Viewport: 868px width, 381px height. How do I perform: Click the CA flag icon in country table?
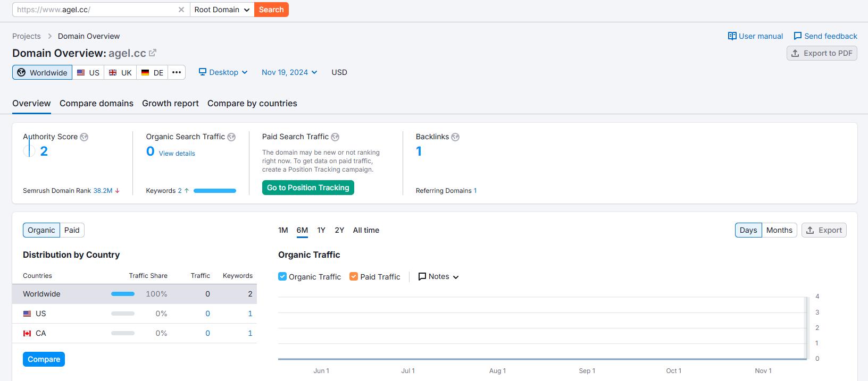tap(27, 334)
